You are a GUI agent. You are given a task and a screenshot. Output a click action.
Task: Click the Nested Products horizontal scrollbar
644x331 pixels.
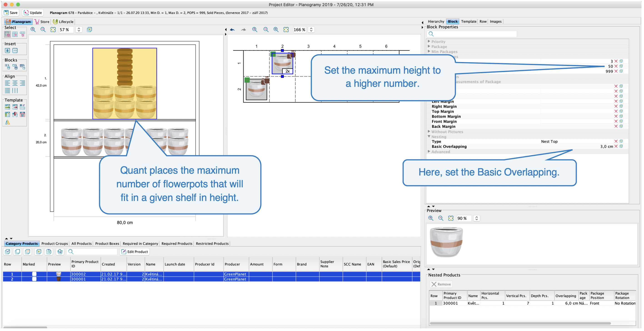point(520,323)
